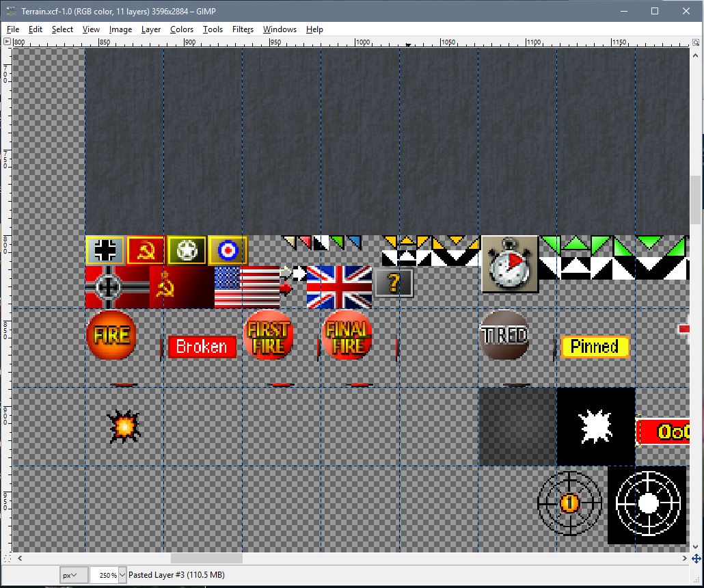This screenshot has width=704, height=588.
Task: Click the vertical scrollbar down arrow
Action: 696,547
